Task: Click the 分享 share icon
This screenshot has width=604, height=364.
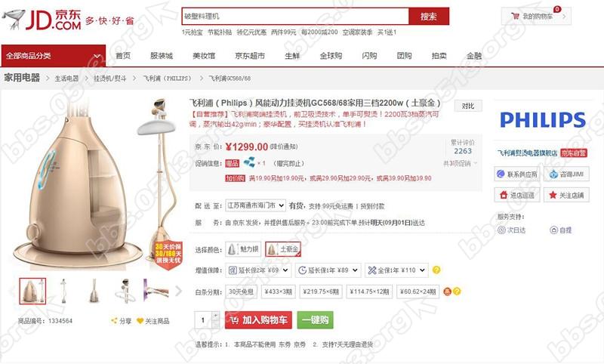Action: coord(114,320)
